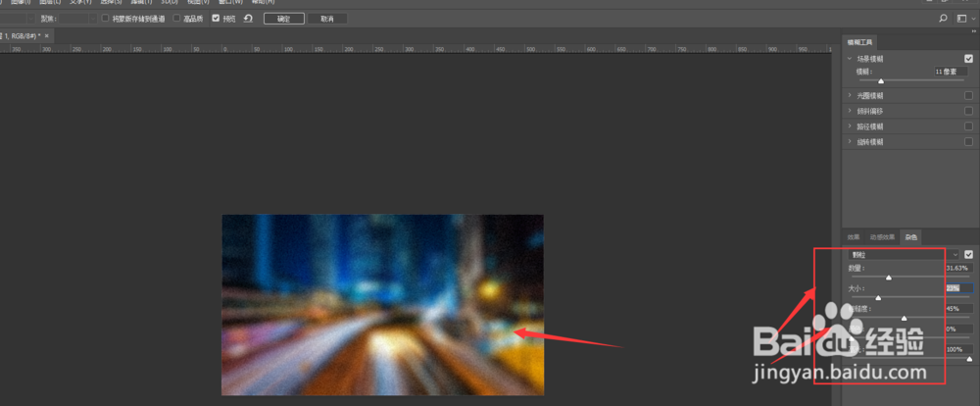Click the Roughness field showing 45%

(x=958, y=309)
